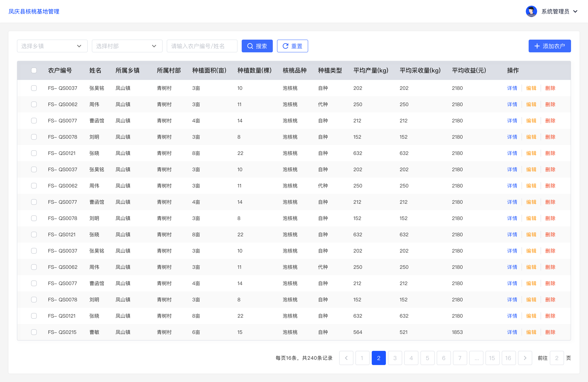
Task: Click 每页16条，共240条记录 text
Action: click(x=304, y=358)
